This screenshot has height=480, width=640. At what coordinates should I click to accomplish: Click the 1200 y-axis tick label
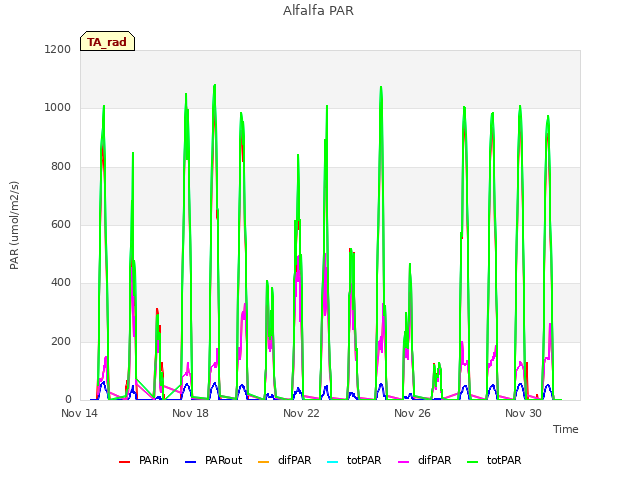(x=58, y=49)
